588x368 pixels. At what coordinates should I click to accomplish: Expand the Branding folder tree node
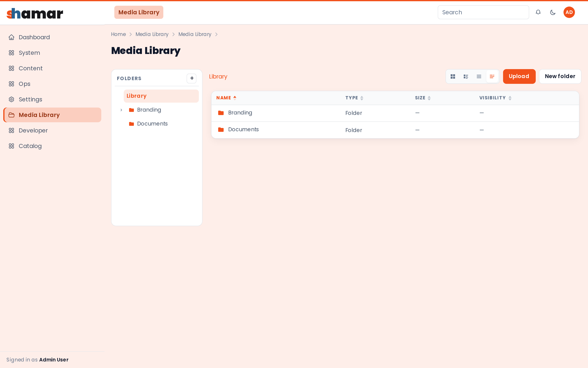121,110
